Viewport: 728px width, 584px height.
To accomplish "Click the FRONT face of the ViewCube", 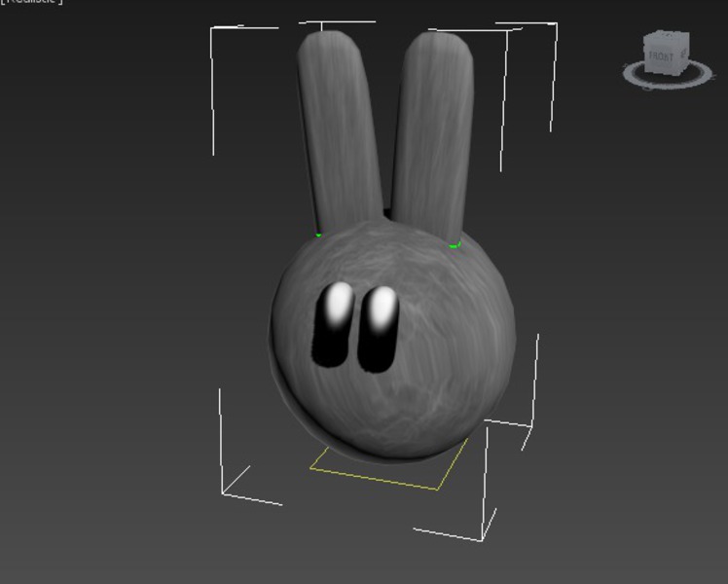I will coord(661,56).
